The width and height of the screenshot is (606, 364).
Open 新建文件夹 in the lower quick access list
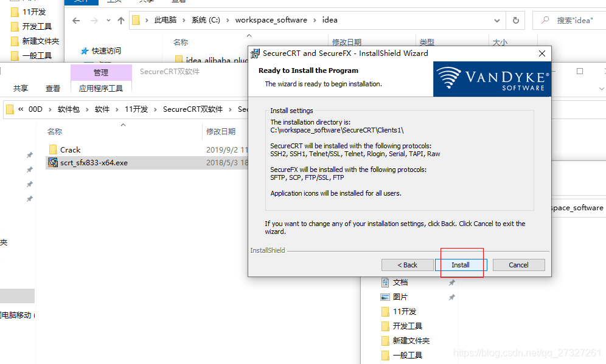pos(405,340)
